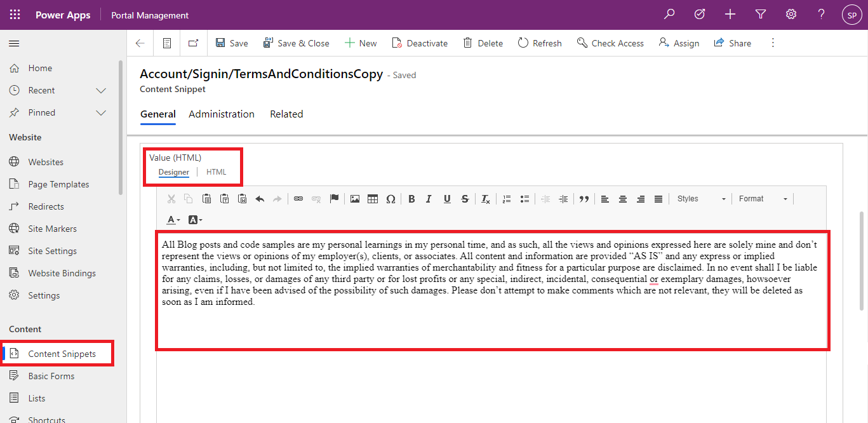Expand the Recent section in sidebar
Image resolution: width=868 pixels, height=423 pixels.
click(x=100, y=90)
